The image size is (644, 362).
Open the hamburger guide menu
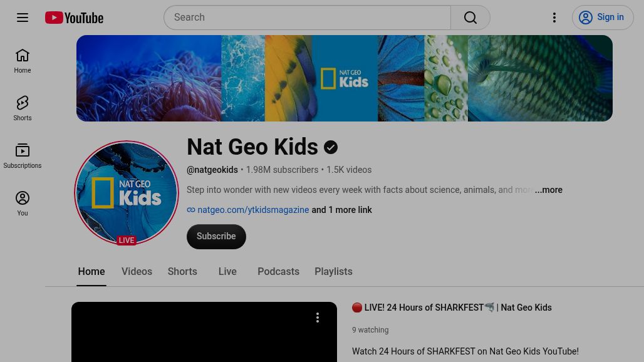click(23, 18)
